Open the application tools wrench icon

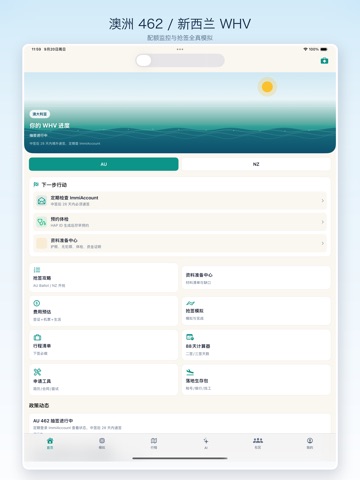tap(37, 372)
